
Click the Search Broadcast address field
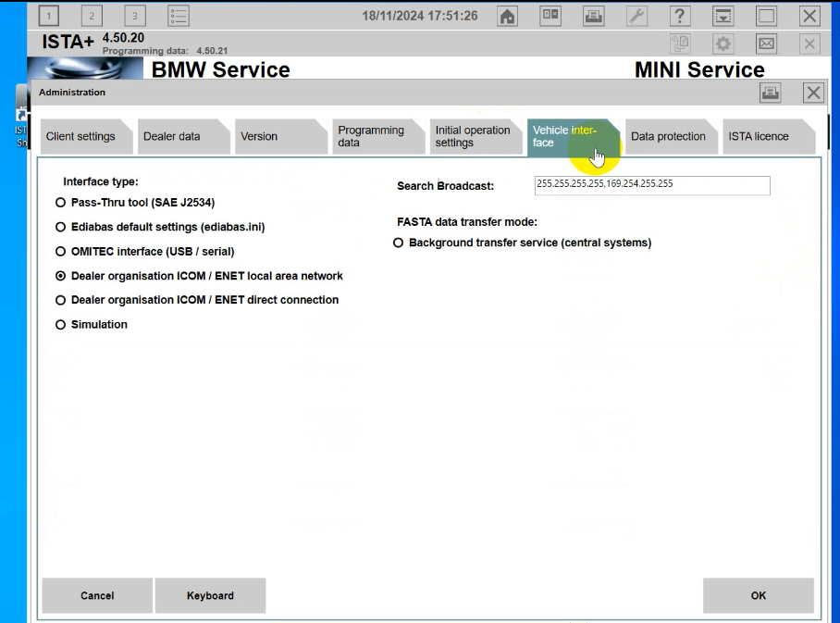652,185
